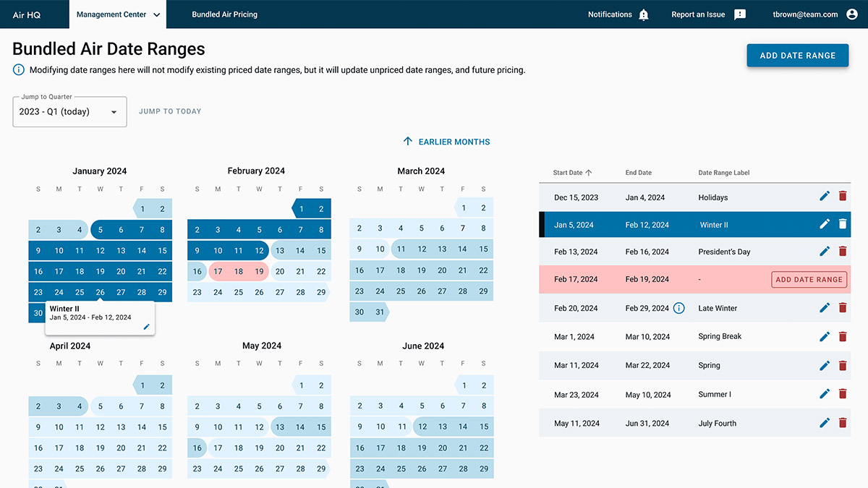Screen dimensions: 868x488
Task: Select April 4 in the April 2024 calendar
Action: 80,406
